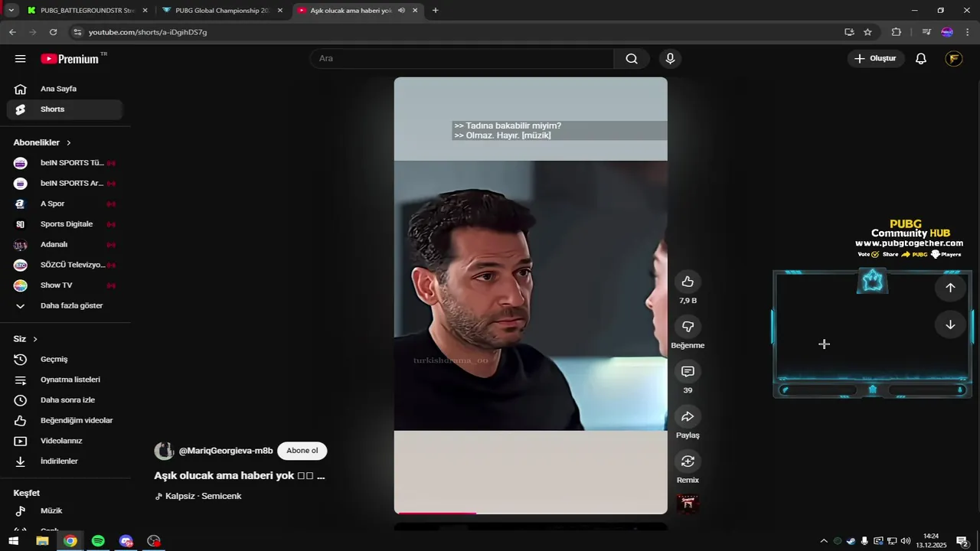Open beIN SPORTS Tü... channel

click(x=64, y=163)
